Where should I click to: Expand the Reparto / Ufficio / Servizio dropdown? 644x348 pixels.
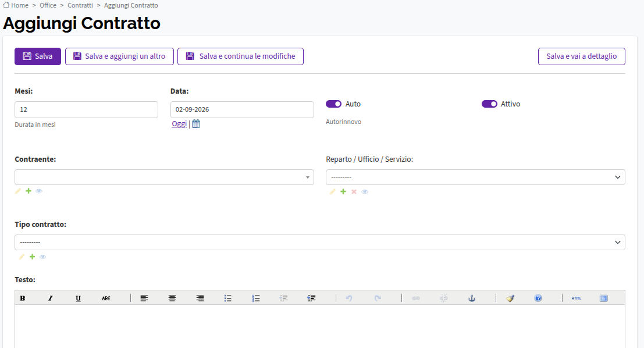click(x=476, y=177)
